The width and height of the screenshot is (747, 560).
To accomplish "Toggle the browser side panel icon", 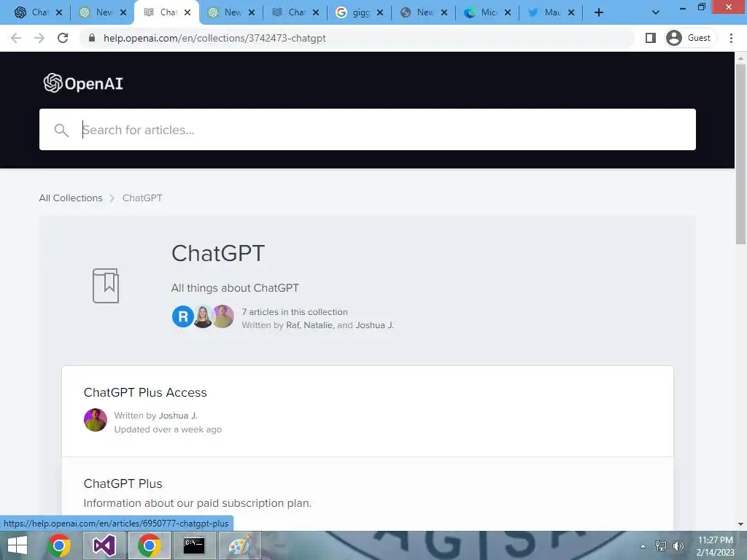I will coord(650,38).
